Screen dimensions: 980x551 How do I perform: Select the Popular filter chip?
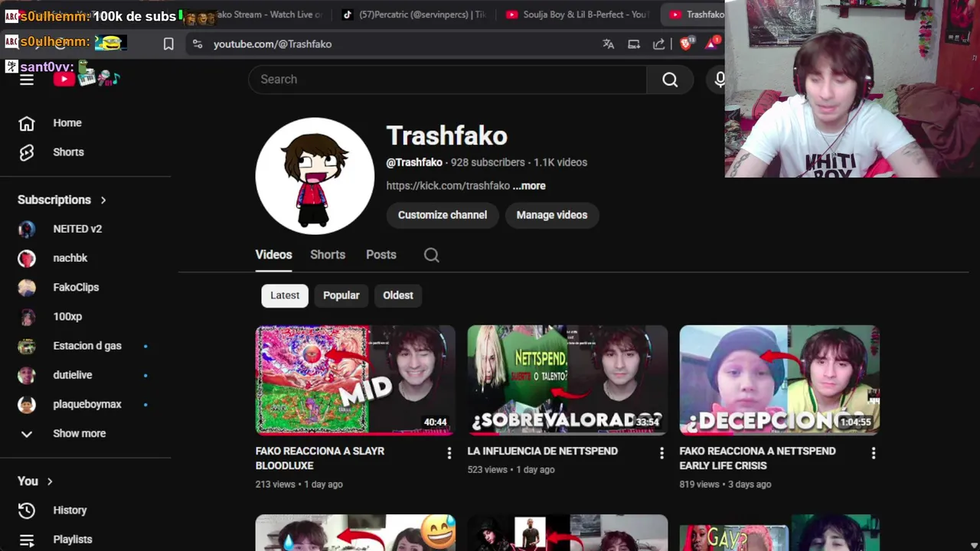coord(341,295)
